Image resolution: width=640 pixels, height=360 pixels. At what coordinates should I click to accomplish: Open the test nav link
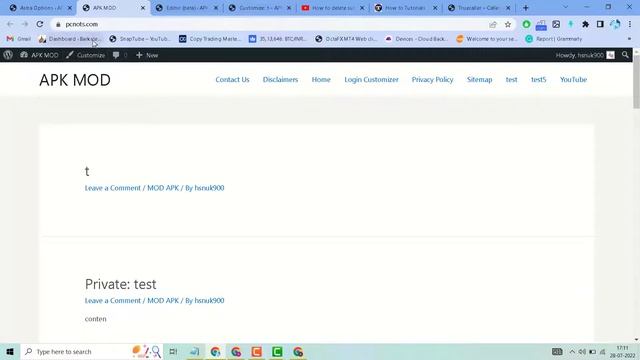[511, 80]
